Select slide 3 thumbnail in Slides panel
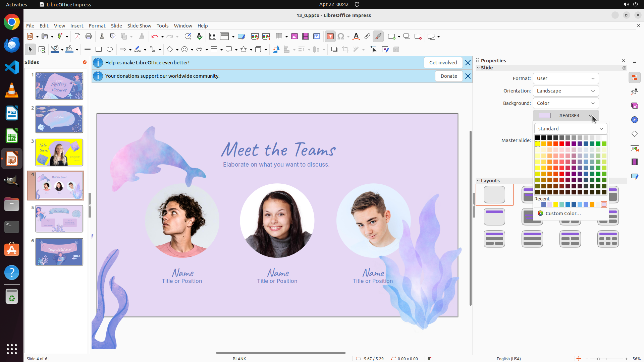This screenshot has width=644, height=362. click(59, 153)
